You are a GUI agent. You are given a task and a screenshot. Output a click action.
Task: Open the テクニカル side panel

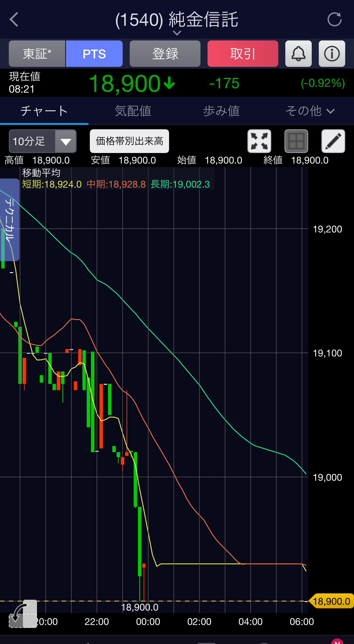coord(10,219)
